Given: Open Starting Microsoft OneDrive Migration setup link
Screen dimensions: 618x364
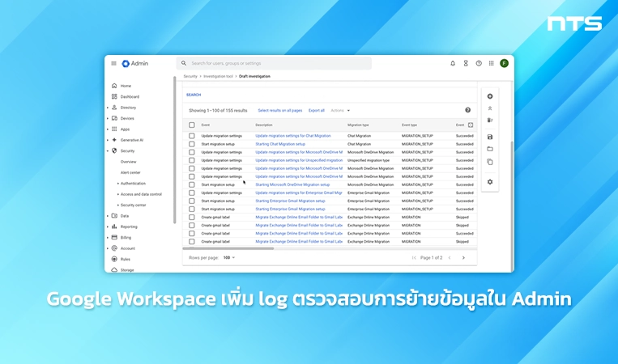Looking at the screenshot, I should point(292,184).
